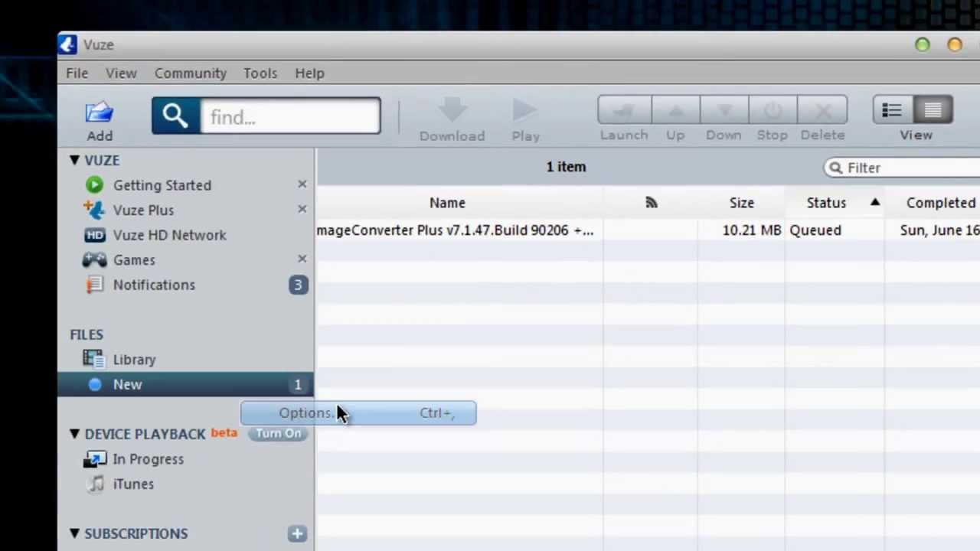Add a subscription with plus button

coord(297,533)
